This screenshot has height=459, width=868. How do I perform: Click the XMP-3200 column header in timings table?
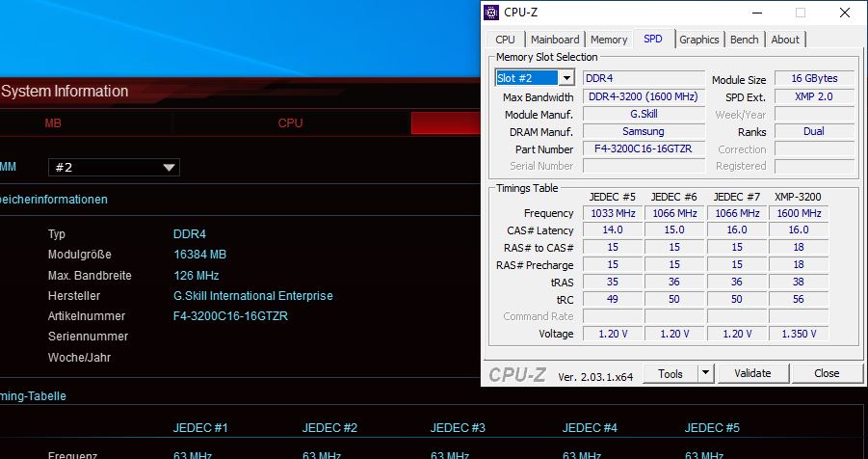click(798, 197)
